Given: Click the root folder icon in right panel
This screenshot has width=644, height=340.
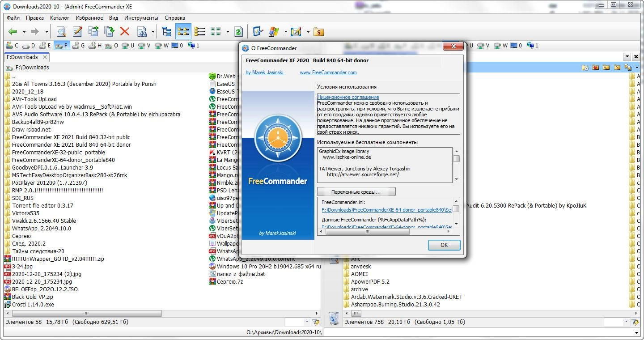Looking at the screenshot, I should point(617,68).
